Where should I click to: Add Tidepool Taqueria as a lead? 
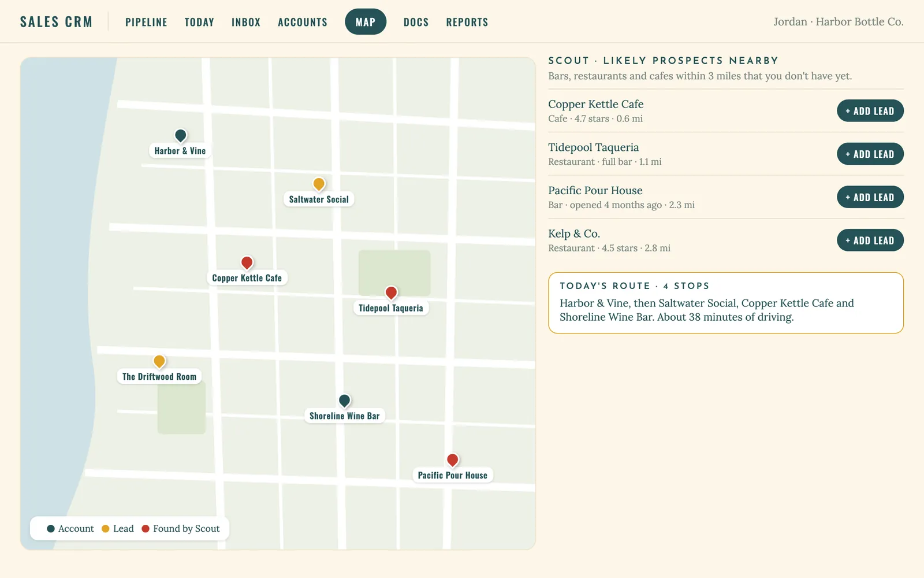click(870, 154)
